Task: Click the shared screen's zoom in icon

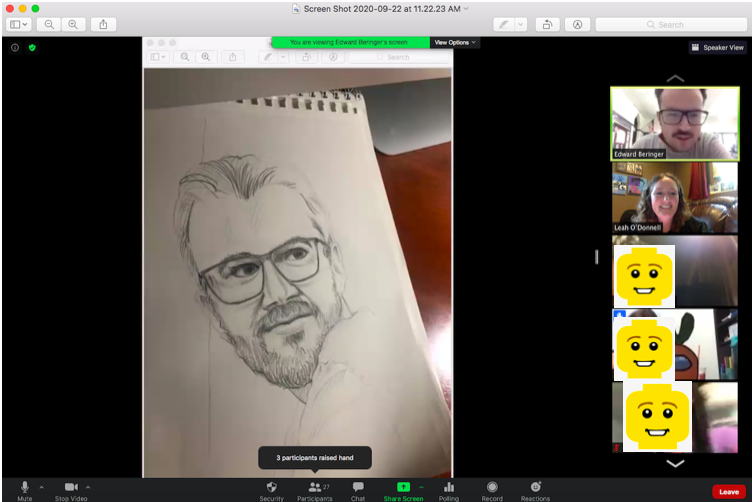Action: point(206,57)
